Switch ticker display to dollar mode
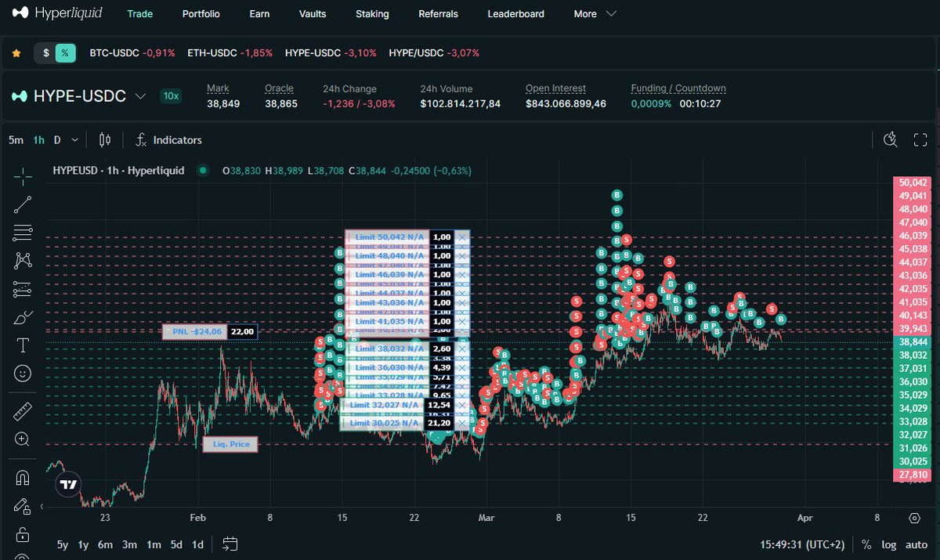The image size is (940, 560). (46, 53)
